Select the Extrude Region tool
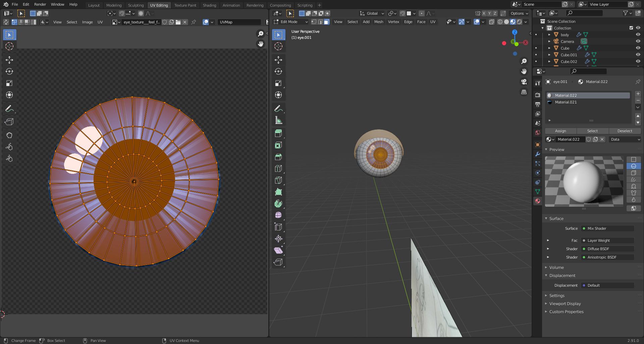Image resolution: width=644 pixels, height=344 pixels. tap(278, 133)
